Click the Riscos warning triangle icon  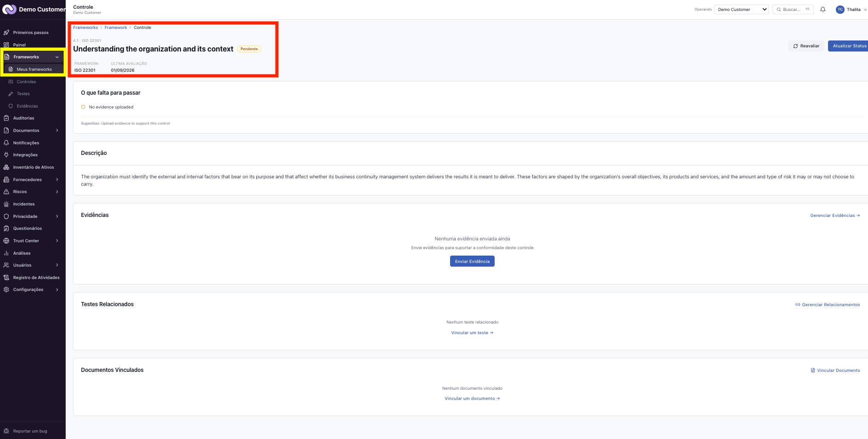6,192
